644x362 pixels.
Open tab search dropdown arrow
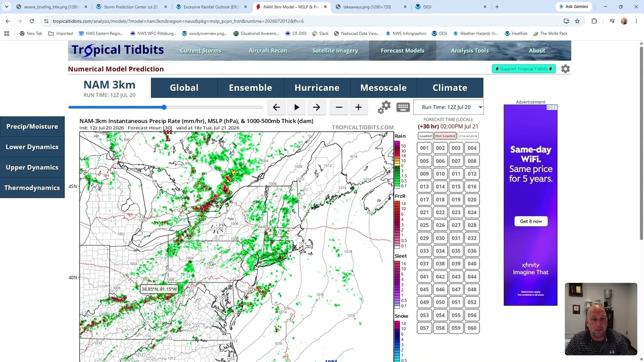click(x=6, y=7)
